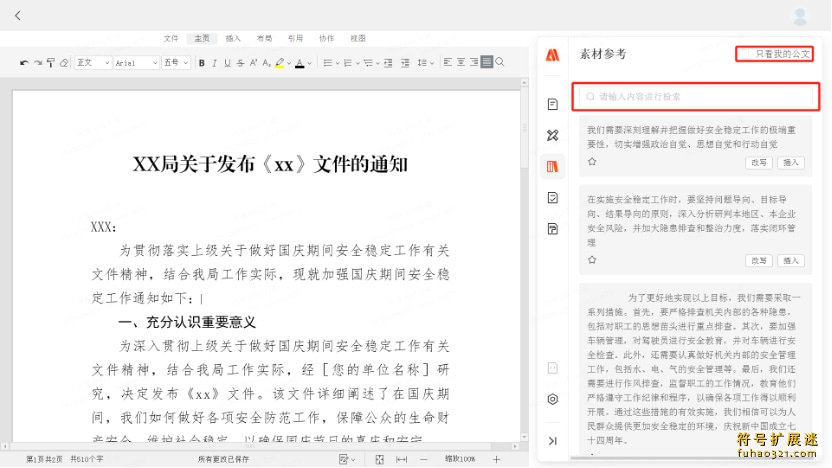Pick the yellow highlight color swatch
832x468 pixels.
(x=280, y=63)
